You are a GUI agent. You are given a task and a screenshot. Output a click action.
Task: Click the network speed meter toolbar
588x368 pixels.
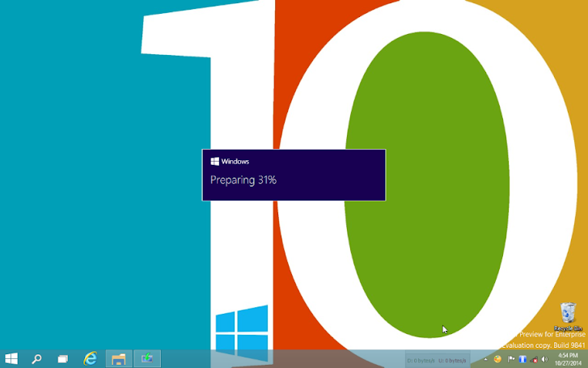[437, 361]
